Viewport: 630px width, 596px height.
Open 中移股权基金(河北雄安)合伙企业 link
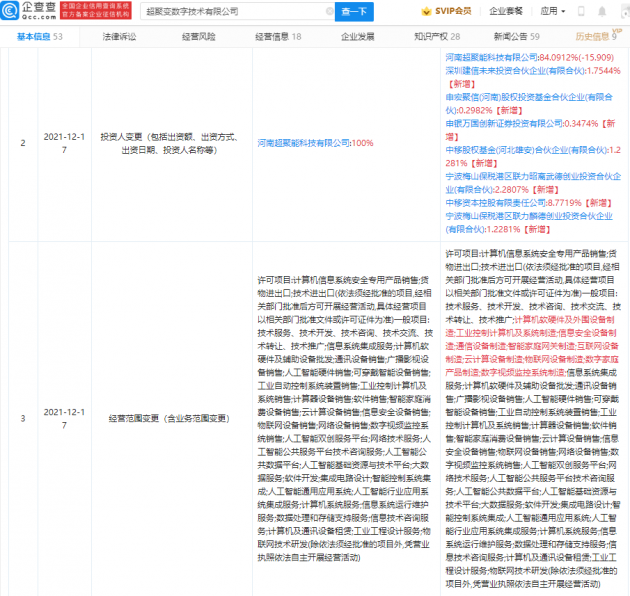526,150
